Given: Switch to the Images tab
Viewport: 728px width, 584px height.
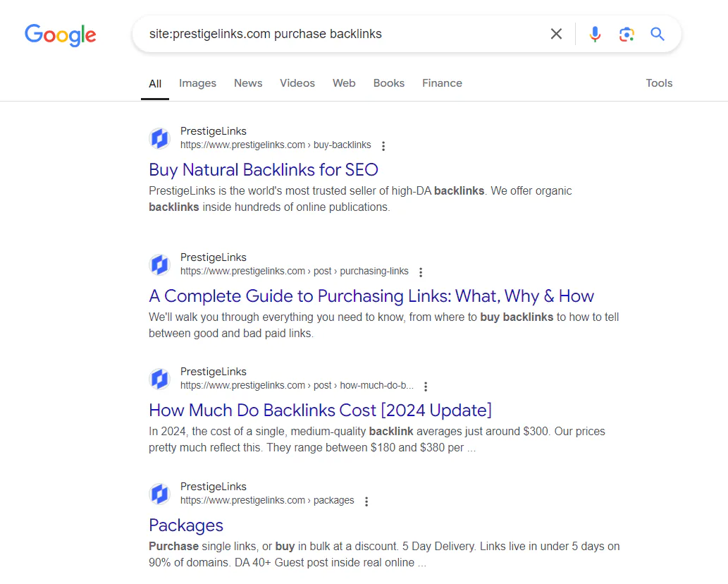Looking at the screenshot, I should [x=198, y=83].
